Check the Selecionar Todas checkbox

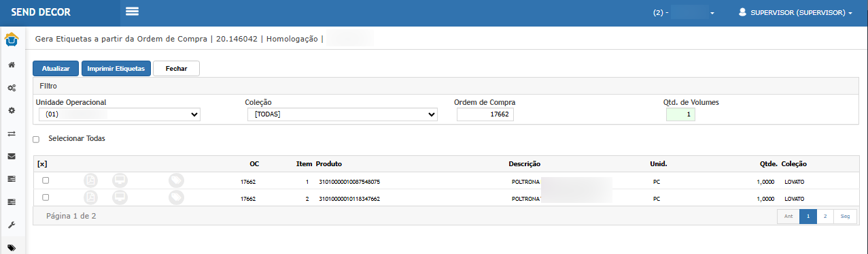pos(36,140)
